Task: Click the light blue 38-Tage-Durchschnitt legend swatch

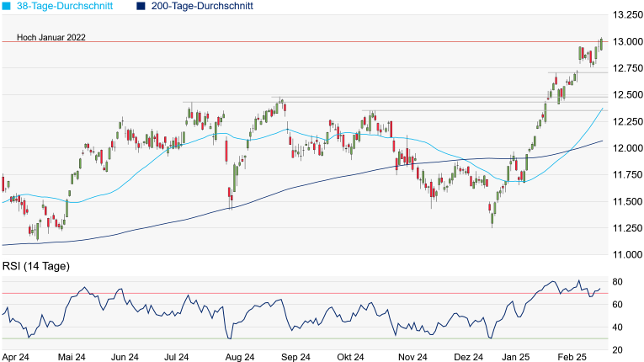Action: pyautogui.click(x=7, y=6)
